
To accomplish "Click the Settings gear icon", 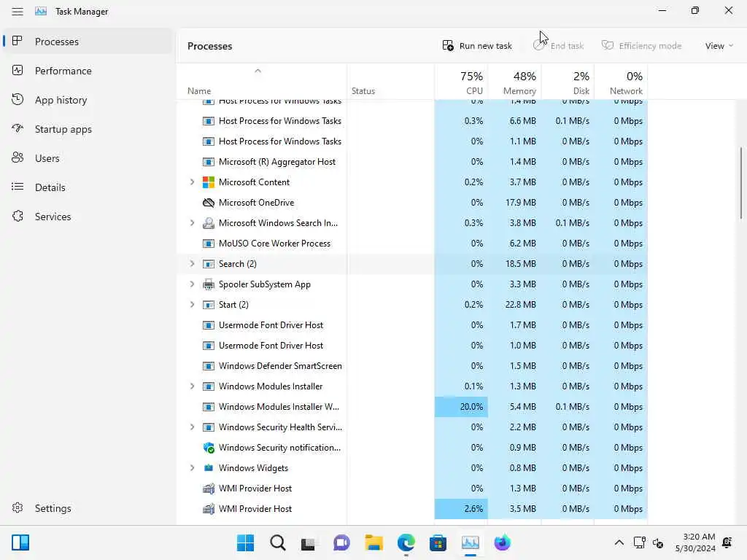I will (18, 507).
